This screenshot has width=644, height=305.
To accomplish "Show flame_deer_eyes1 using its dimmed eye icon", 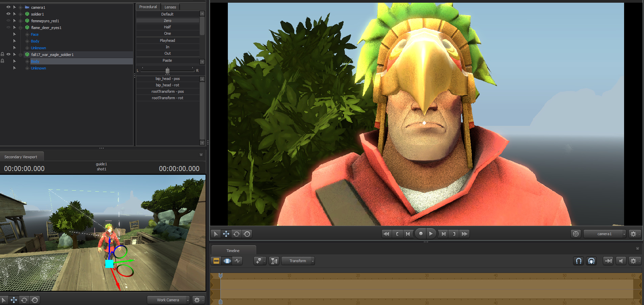I will tap(8, 27).
